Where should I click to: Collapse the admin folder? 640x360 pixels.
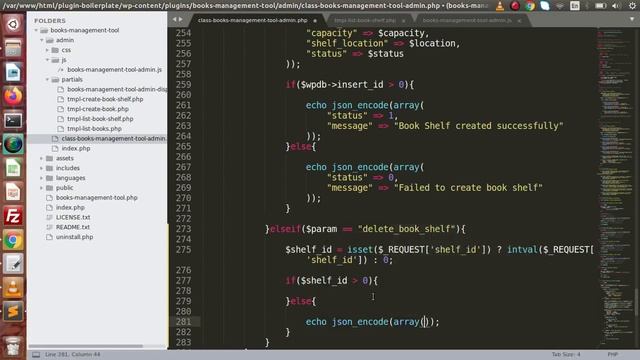coord(42,40)
